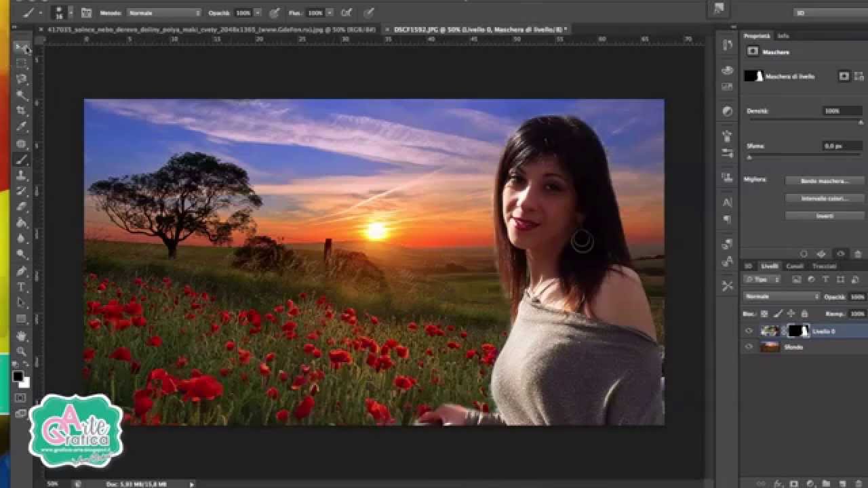Open the document info arrow in status bar
The height and width of the screenshot is (488, 868).
click(192, 484)
